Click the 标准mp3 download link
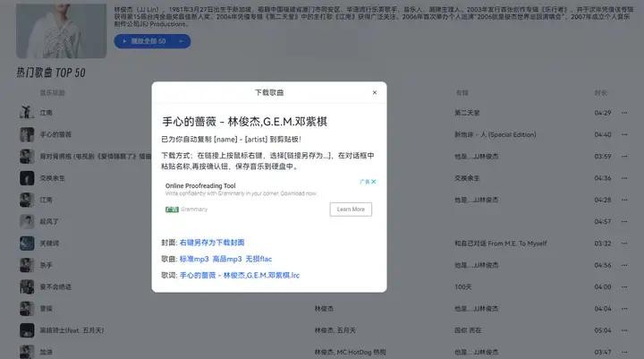This screenshot has width=644, height=359. [x=194, y=259]
